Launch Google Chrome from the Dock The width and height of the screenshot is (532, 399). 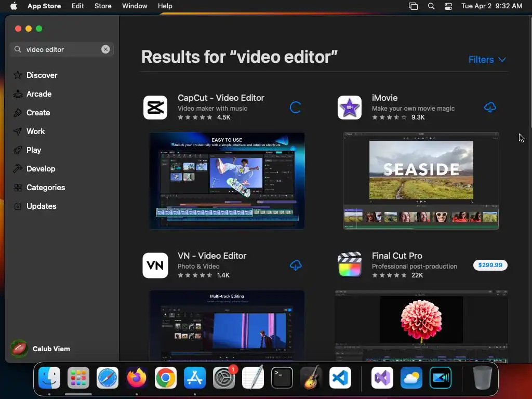(x=166, y=378)
